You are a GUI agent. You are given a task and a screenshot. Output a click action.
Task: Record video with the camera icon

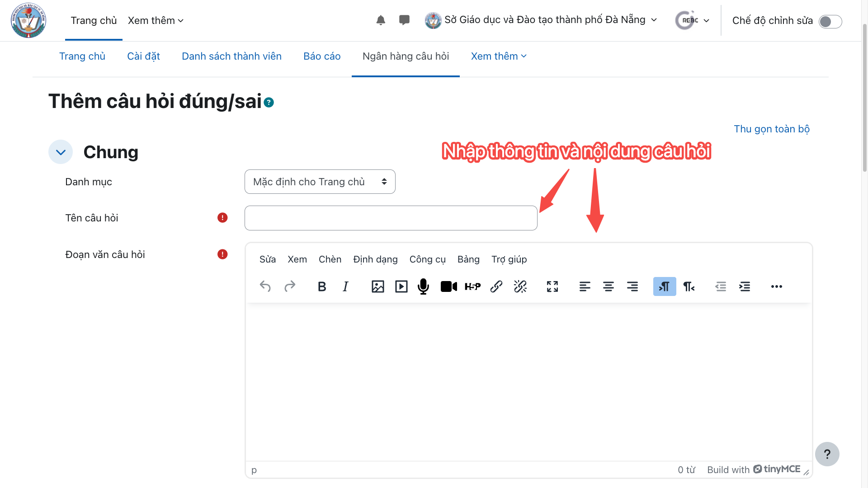click(x=449, y=286)
